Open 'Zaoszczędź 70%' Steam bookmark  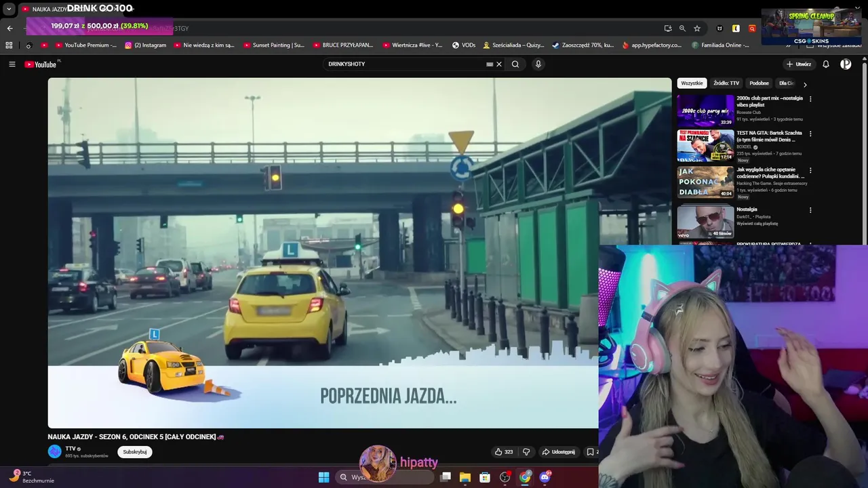583,45
